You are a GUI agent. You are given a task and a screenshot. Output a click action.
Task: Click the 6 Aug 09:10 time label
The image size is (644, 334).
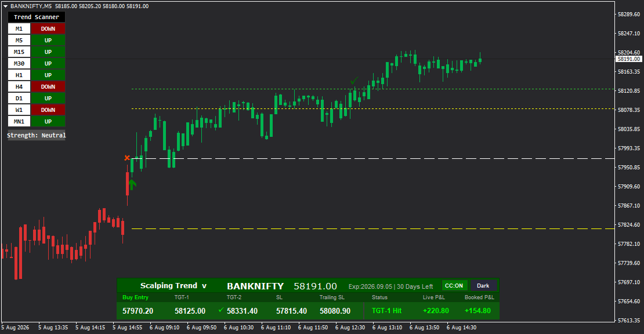(164, 328)
